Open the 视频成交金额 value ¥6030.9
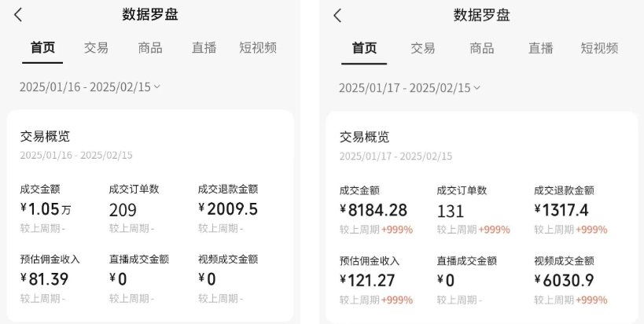 pos(564,280)
